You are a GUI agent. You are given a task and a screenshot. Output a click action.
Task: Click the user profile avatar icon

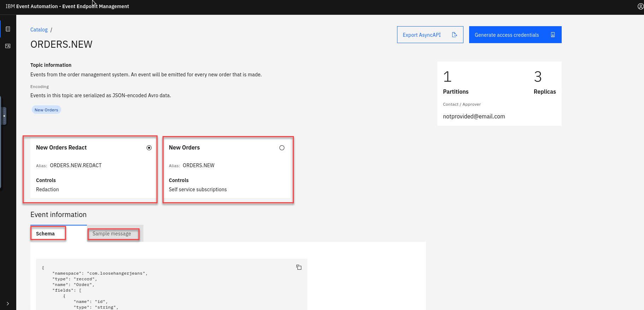point(640,6)
